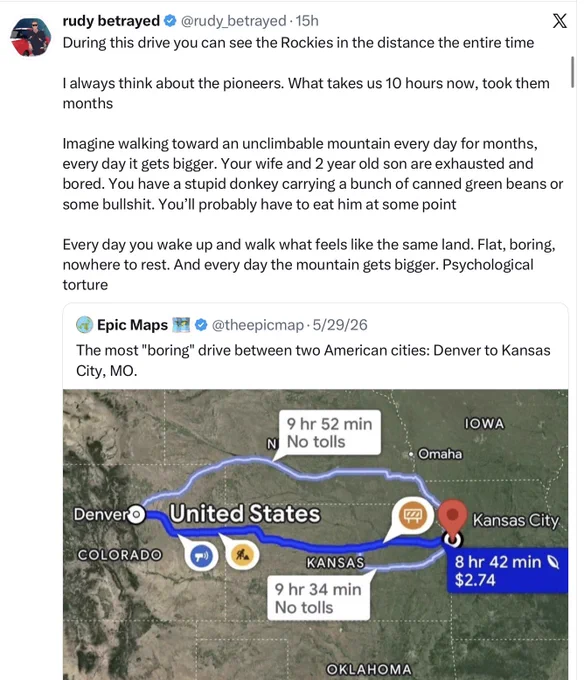
Task: Open the quoted Denver to Kansas City post text
Action: click(x=313, y=360)
